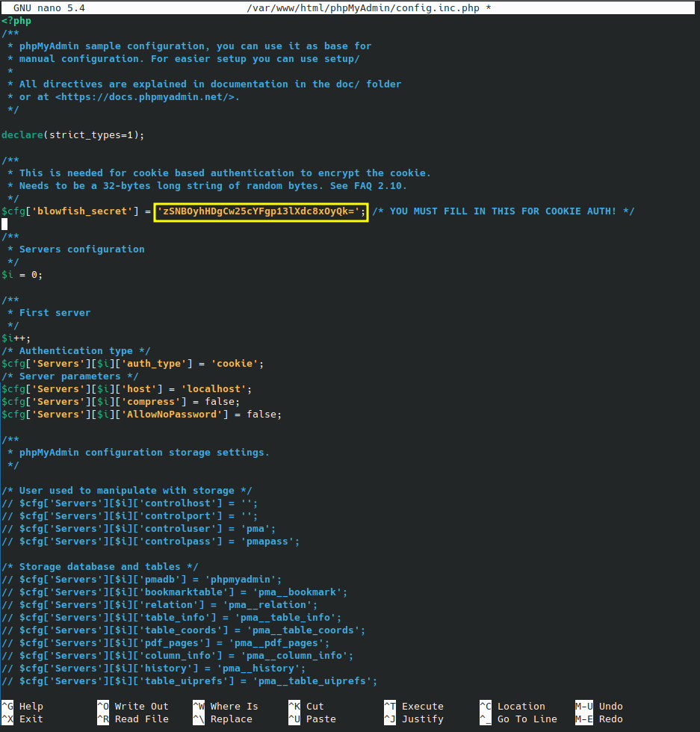Image resolution: width=700 pixels, height=732 pixels.
Task: Click the AllowNoPassword = false line
Action: click(x=141, y=414)
